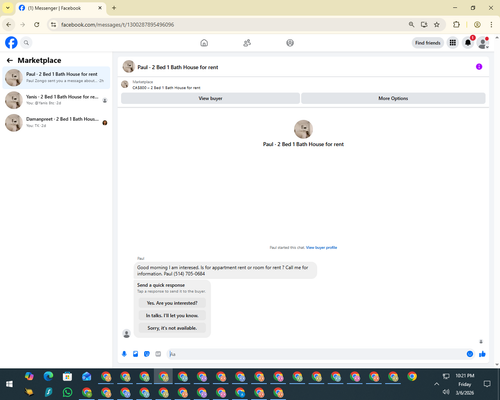Open the Facebook search icon
500x400 pixels.
click(x=26, y=43)
